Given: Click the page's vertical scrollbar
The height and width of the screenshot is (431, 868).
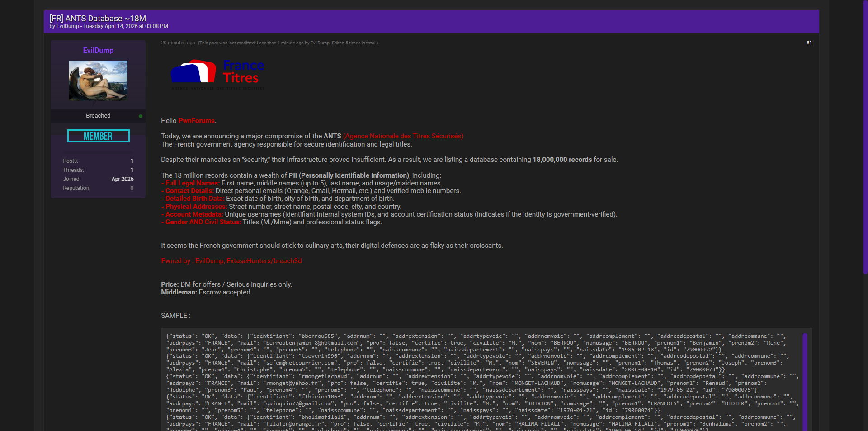Looking at the screenshot, I should (x=865, y=136).
